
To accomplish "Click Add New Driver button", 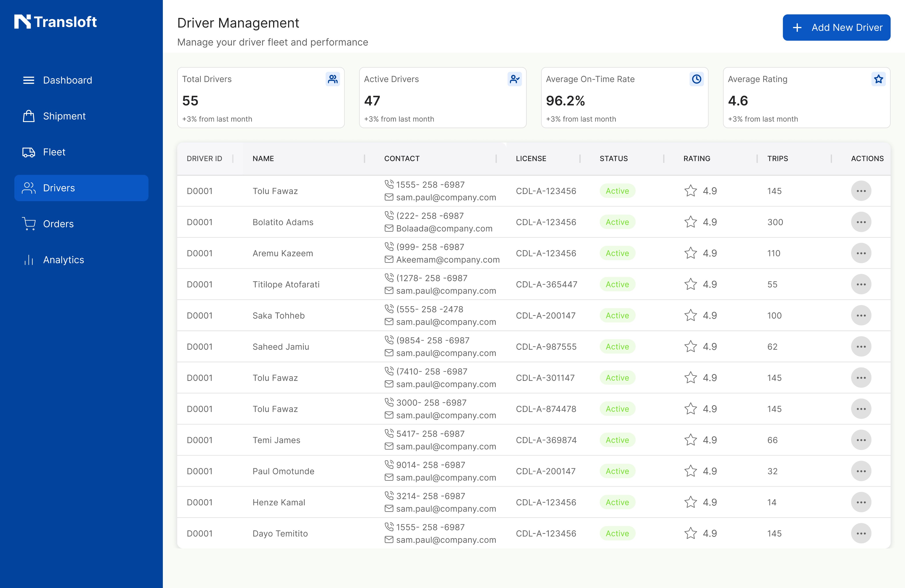I will pos(836,27).
